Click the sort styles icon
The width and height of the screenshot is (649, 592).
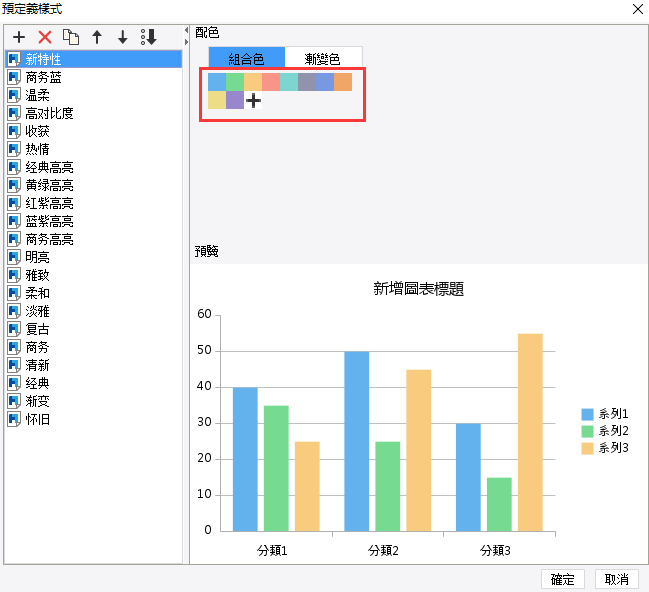[x=149, y=37]
